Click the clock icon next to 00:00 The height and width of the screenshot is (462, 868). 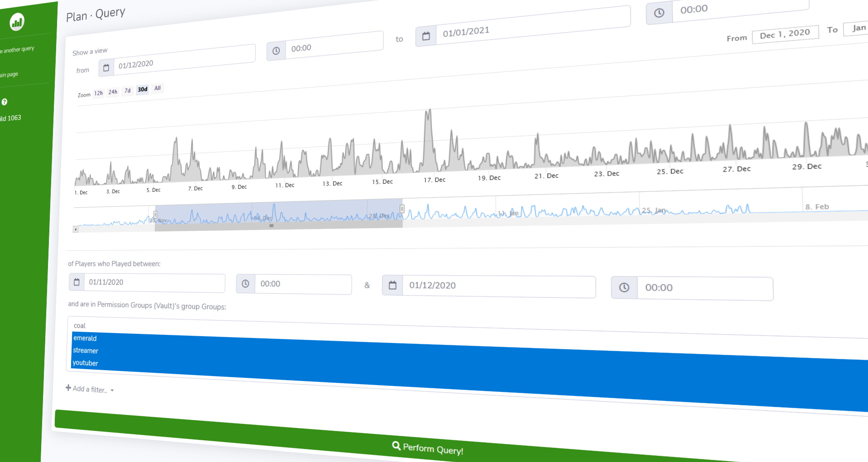[x=276, y=51]
